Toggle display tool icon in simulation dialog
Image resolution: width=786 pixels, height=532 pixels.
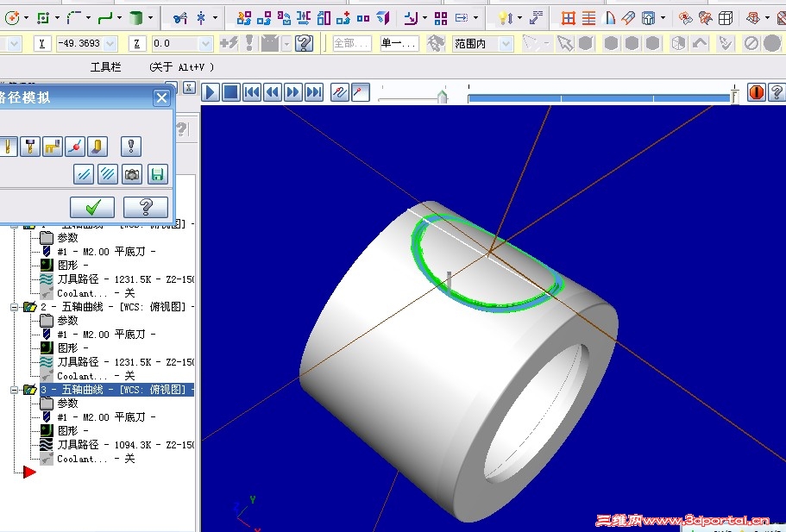point(8,147)
